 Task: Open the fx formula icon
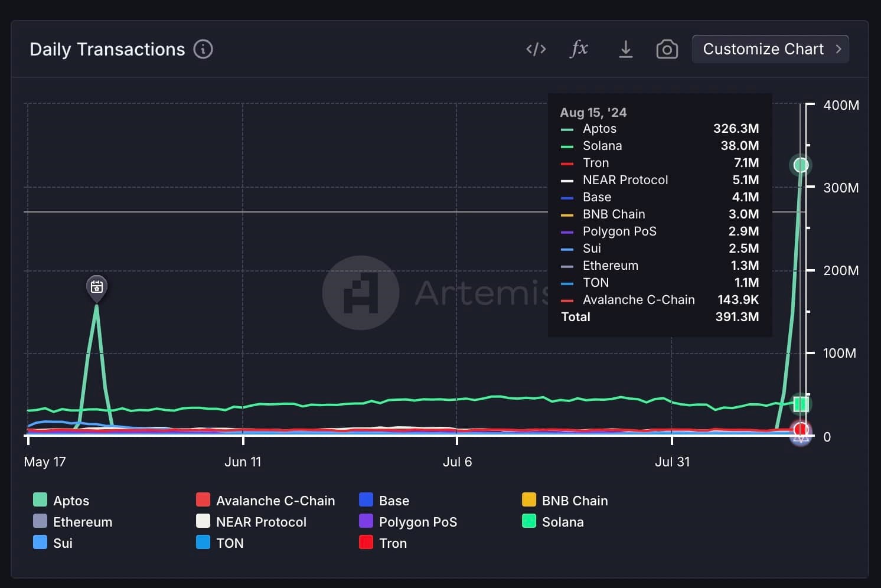(x=579, y=48)
